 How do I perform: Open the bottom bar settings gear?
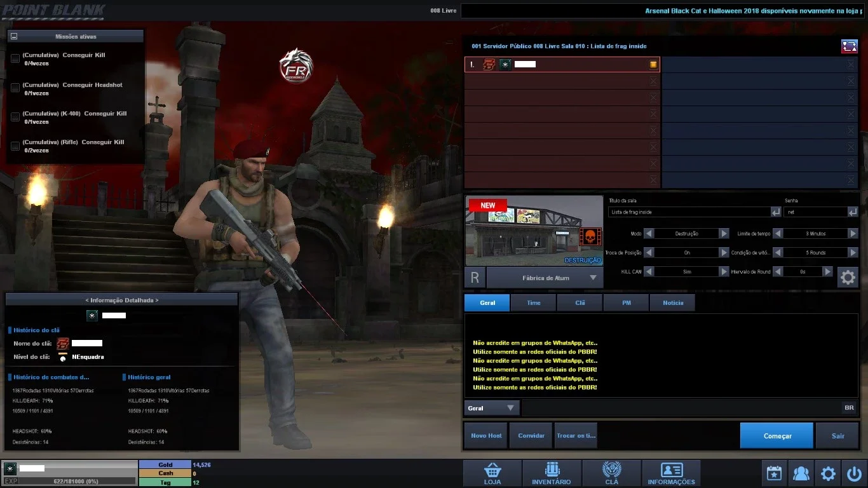tap(827, 473)
